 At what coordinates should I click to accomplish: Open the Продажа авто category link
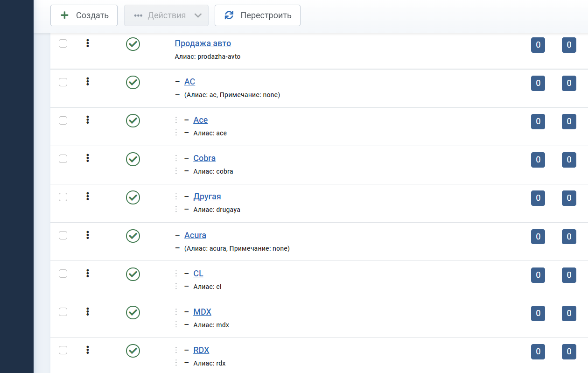point(203,43)
